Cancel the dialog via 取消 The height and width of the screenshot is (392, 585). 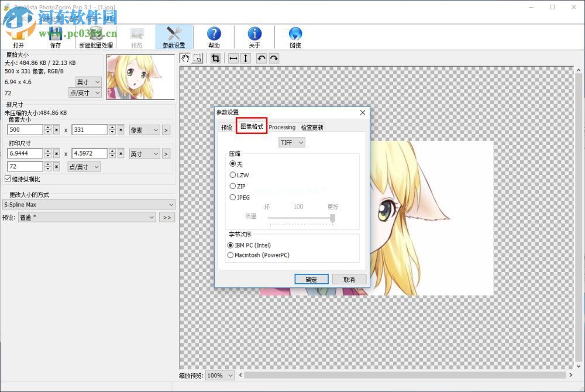point(349,279)
